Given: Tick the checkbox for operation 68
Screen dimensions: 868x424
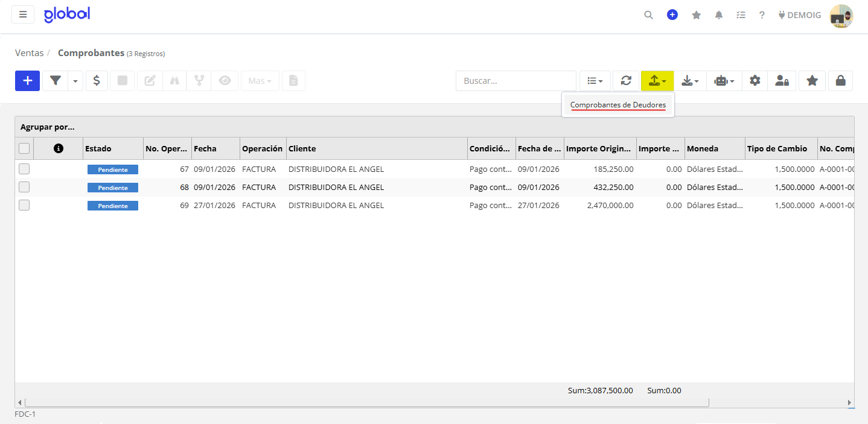Looking at the screenshot, I should (x=24, y=188).
